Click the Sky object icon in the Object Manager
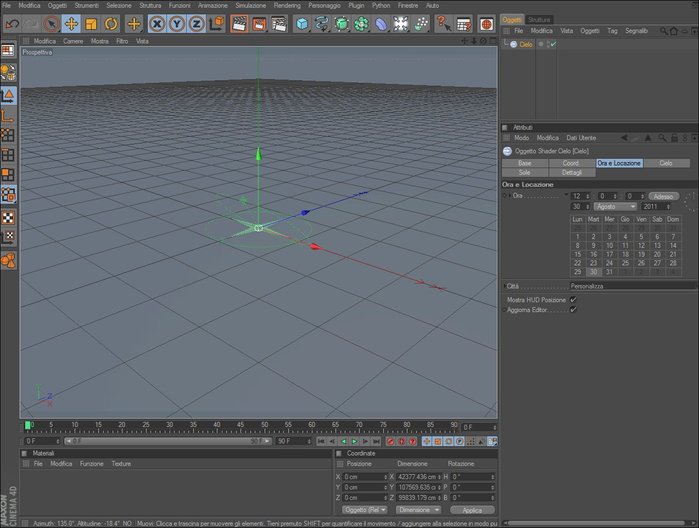699x528 pixels. (x=514, y=44)
